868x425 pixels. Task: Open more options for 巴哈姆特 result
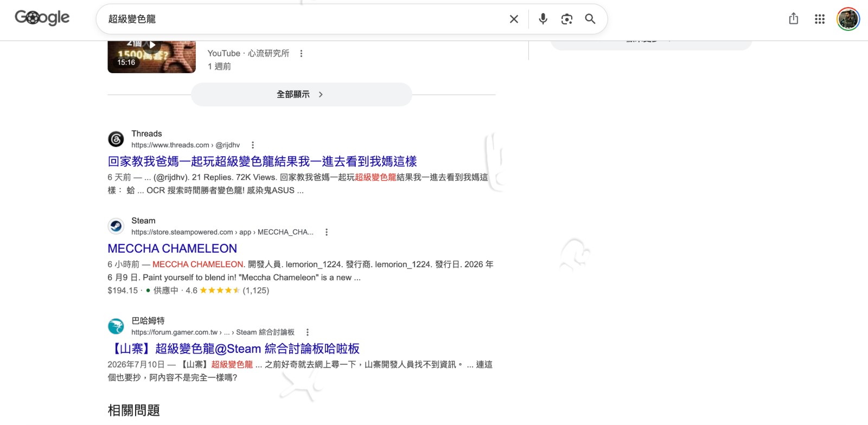(x=308, y=332)
